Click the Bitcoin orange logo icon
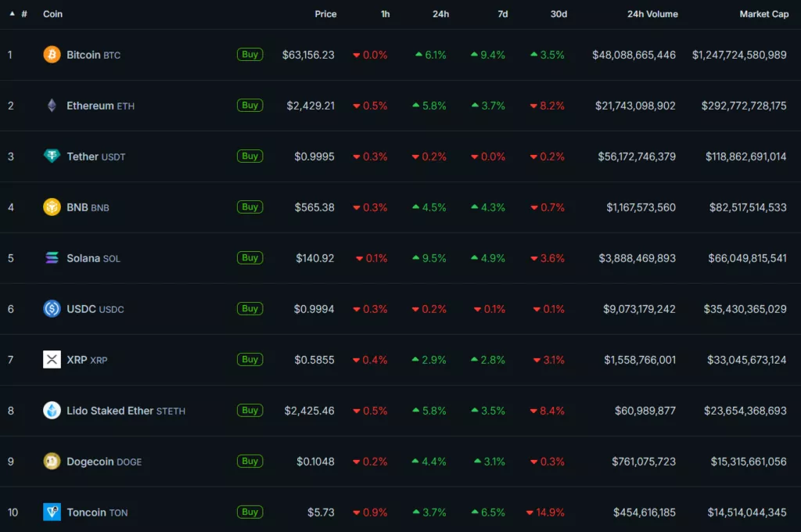This screenshot has height=532, width=801. click(52, 55)
